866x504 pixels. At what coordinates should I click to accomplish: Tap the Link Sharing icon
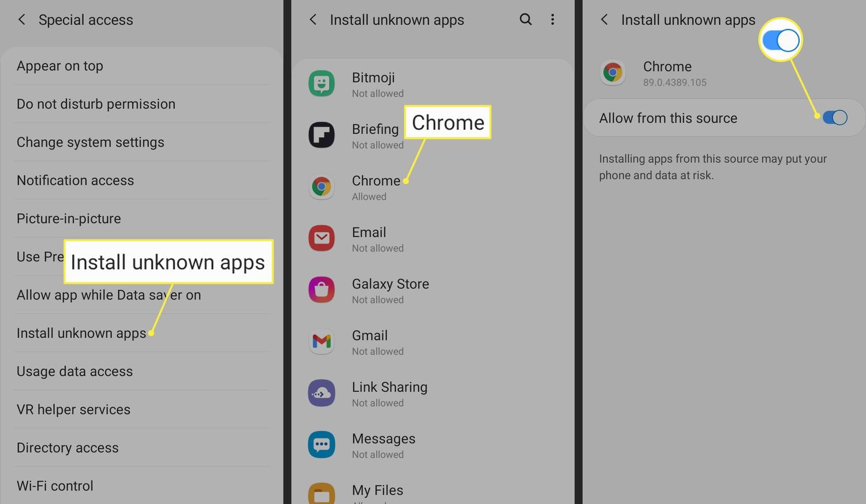(322, 393)
